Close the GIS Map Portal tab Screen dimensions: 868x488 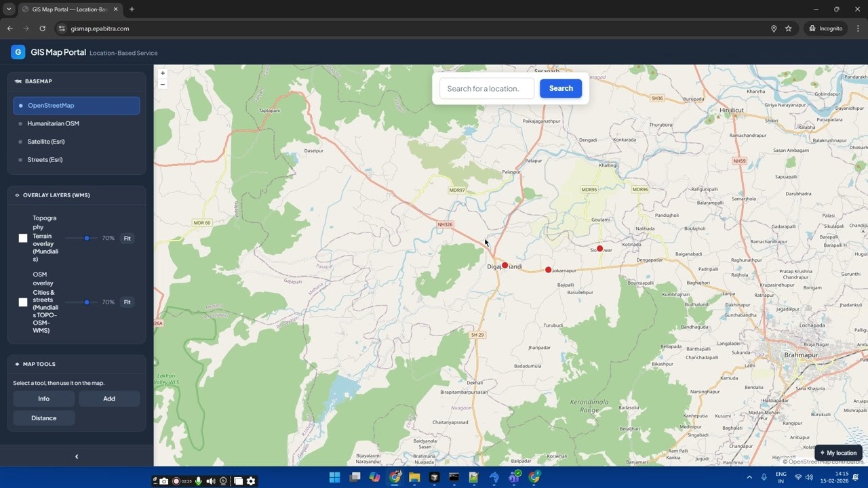click(115, 9)
